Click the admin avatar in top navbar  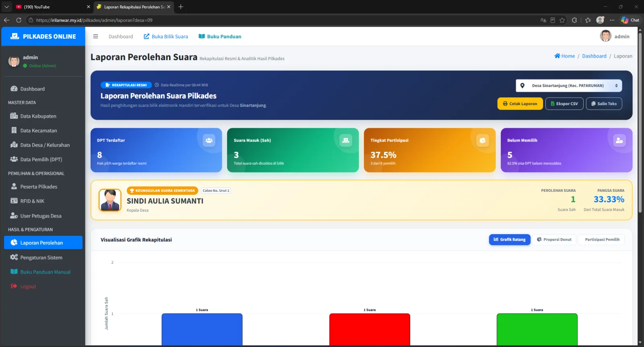click(605, 36)
